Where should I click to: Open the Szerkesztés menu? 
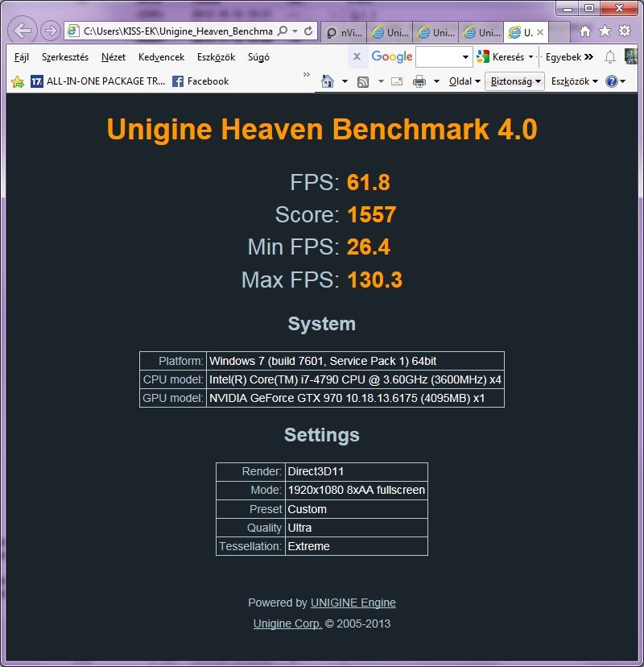tap(65, 57)
